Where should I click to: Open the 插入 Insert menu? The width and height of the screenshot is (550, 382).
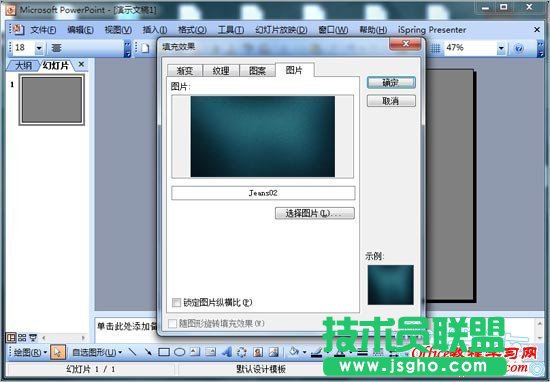pyautogui.click(x=155, y=30)
